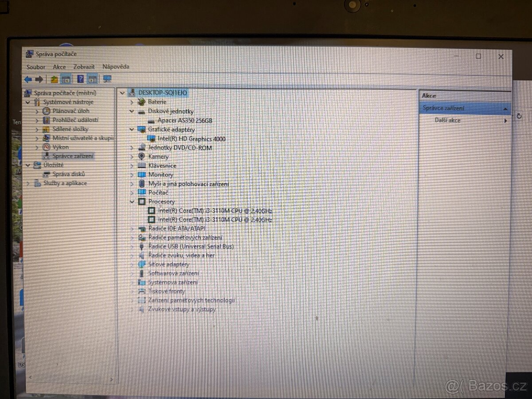Open the Akce menu
The height and width of the screenshot is (399, 532).
(59, 66)
